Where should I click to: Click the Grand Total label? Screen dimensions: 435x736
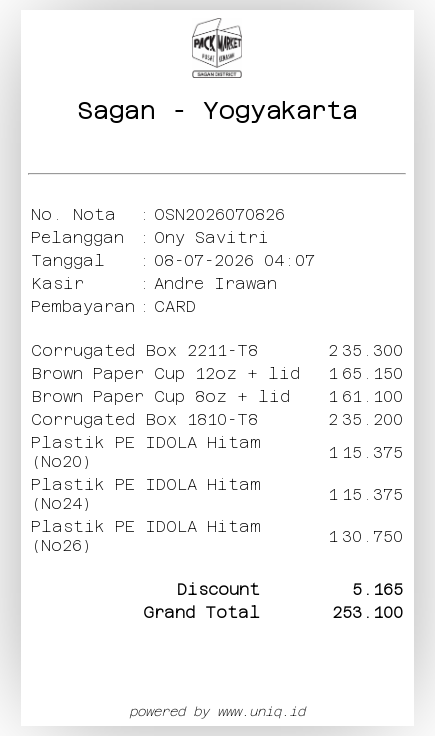[201, 613]
